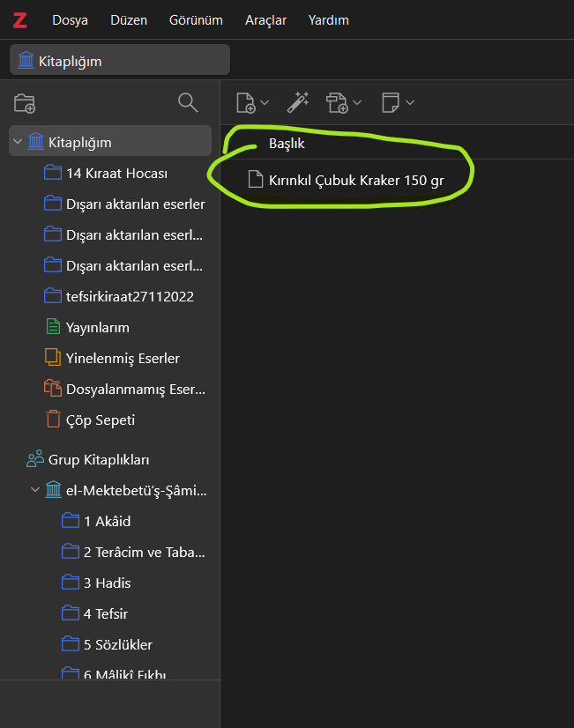Viewport: 574px width, 728px height.
Task: Open the new item dropdown arrow
Action: point(265,102)
